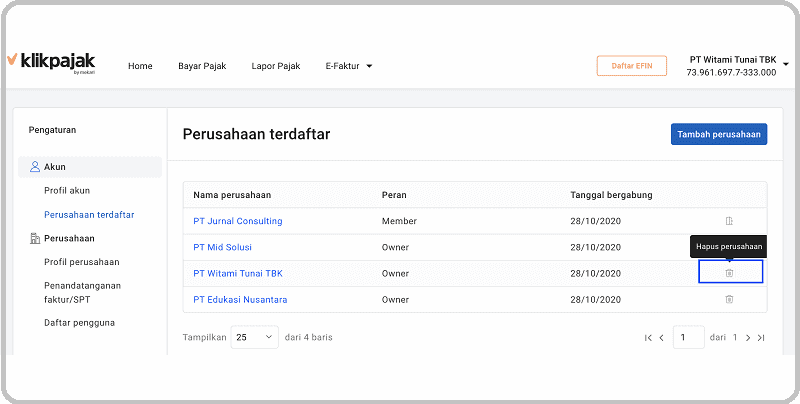Open PT Witami Tunai TBK company link

coord(238,273)
